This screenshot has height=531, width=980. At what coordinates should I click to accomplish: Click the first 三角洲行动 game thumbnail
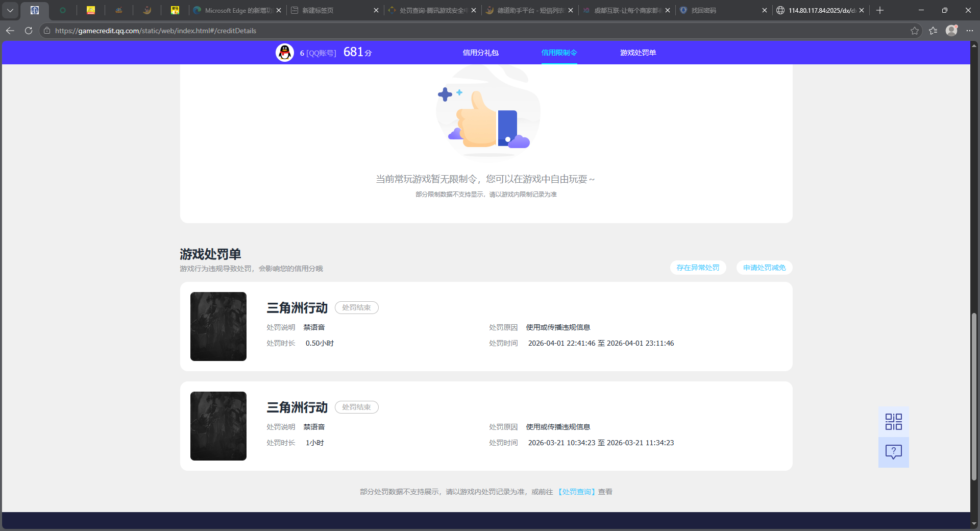point(218,326)
